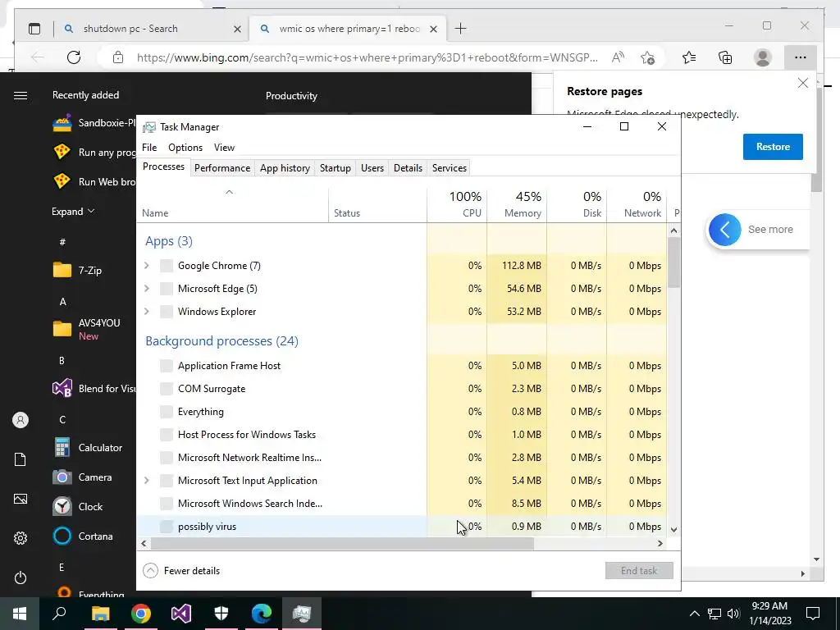840x630 pixels.
Task: Click the Edge address bar URL
Action: (367, 57)
